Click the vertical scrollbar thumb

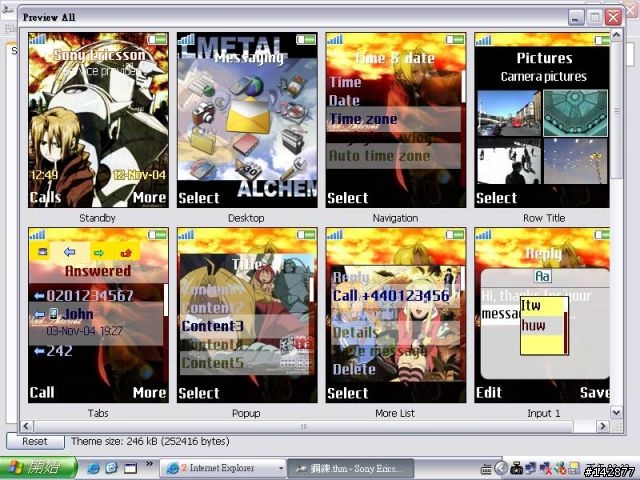[x=616, y=110]
